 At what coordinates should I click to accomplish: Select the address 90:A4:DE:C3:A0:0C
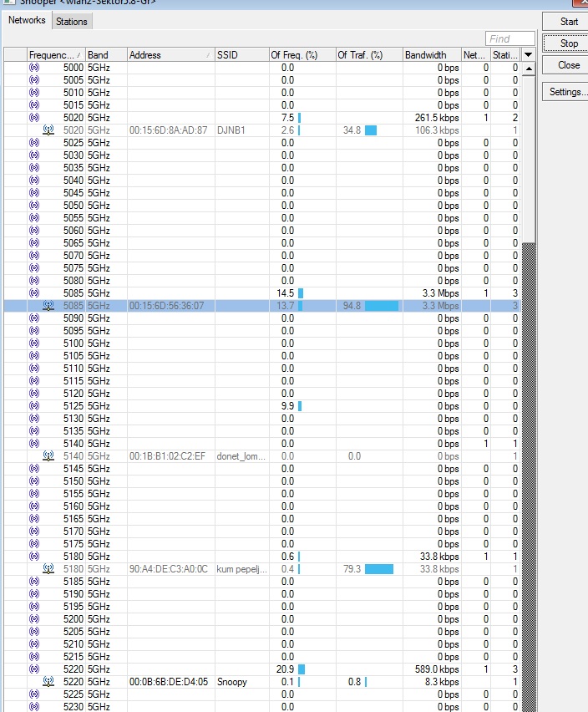click(169, 569)
